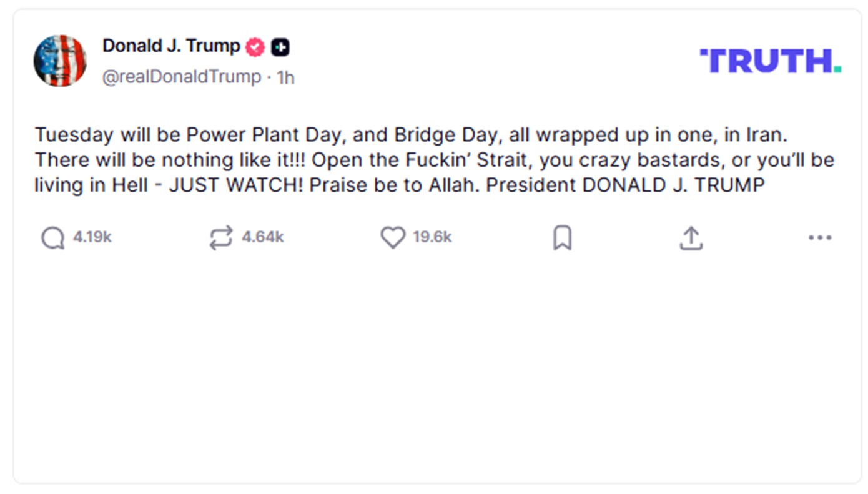Image resolution: width=868 pixels, height=494 pixels.
Task: Click the 19.6k likes count
Action: pyautogui.click(x=432, y=238)
